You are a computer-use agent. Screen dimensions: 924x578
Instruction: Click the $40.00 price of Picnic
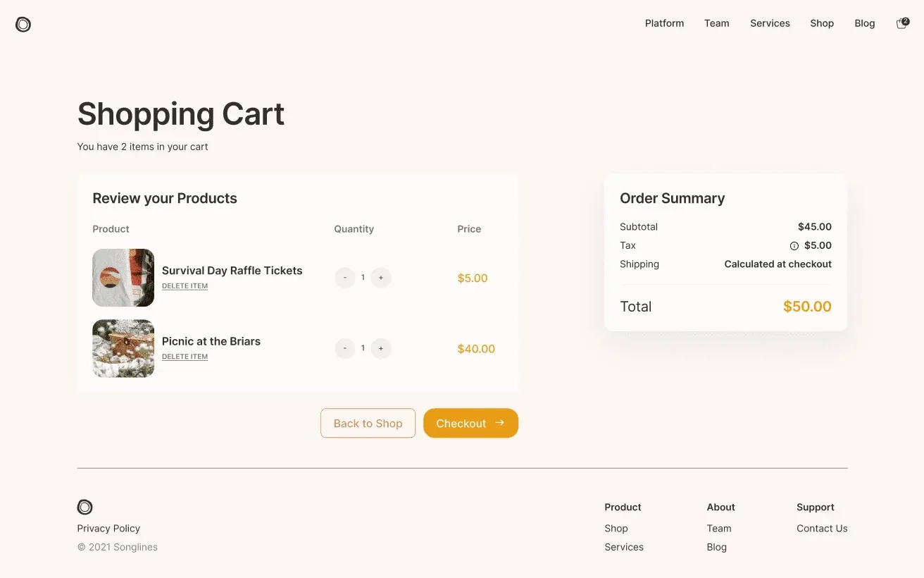[x=476, y=349]
